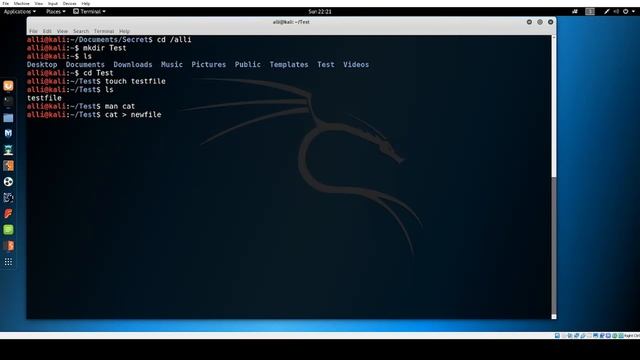Open the terminal window's View menu
This screenshot has width=640, height=360.
coord(62,31)
